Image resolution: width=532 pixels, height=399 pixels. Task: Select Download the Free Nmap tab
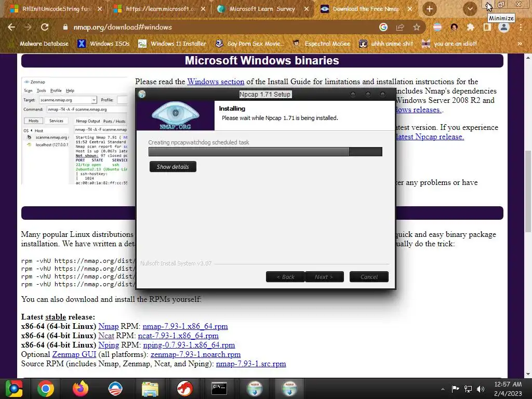pos(366,9)
